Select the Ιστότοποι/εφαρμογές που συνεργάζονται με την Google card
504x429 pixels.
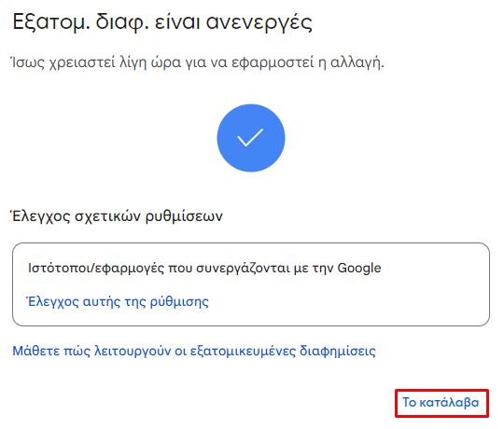[x=251, y=284]
